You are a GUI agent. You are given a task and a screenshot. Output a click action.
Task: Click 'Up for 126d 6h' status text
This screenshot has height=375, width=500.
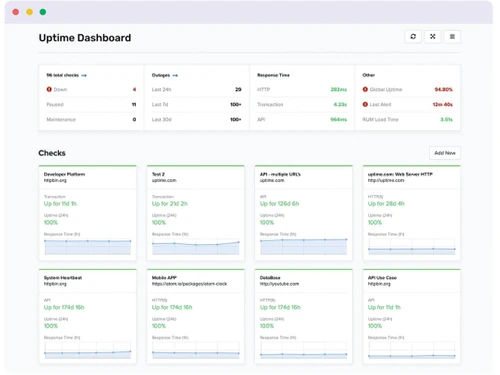tap(279, 204)
